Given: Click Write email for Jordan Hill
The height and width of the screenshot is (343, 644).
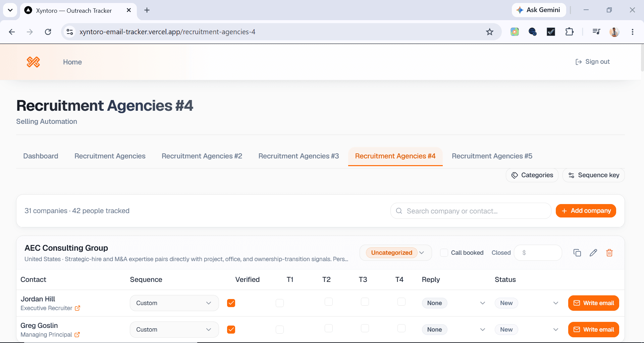Looking at the screenshot, I should [x=594, y=303].
